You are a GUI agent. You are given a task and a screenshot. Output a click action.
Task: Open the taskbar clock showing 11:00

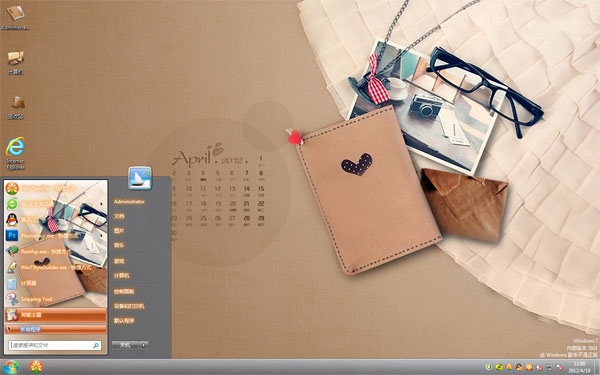point(579,367)
